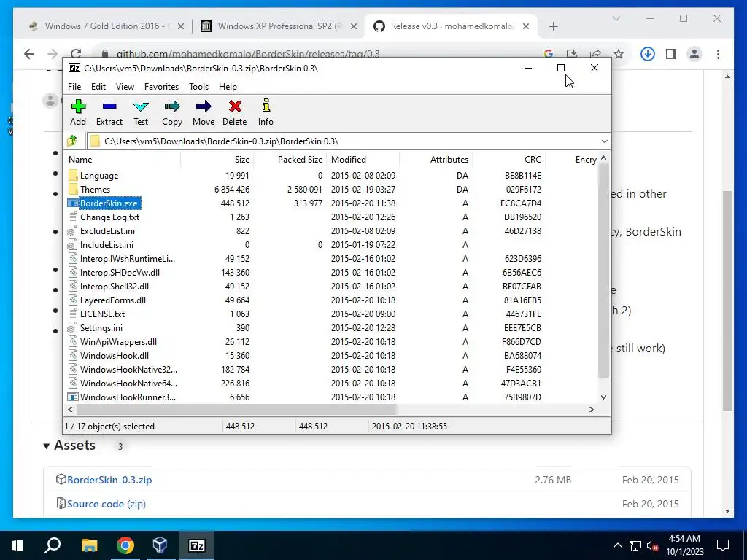Viewport: 747px width, 560px height.
Task: Click the ExcludeList.ini file icon
Action: [x=72, y=231]
